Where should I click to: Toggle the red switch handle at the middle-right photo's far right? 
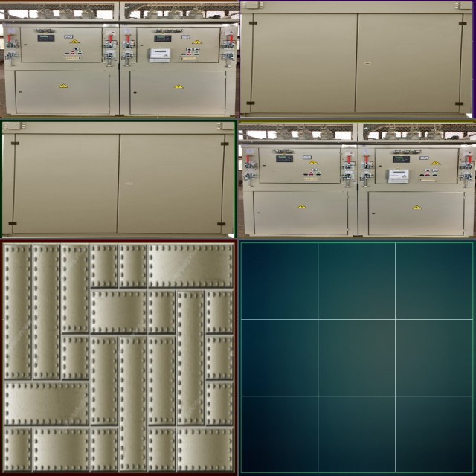click(x=467, y=159)
